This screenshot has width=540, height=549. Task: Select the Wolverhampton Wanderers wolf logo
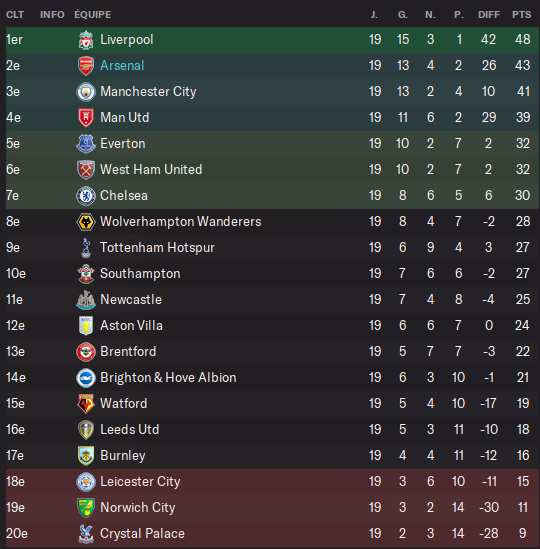(86, 222)
